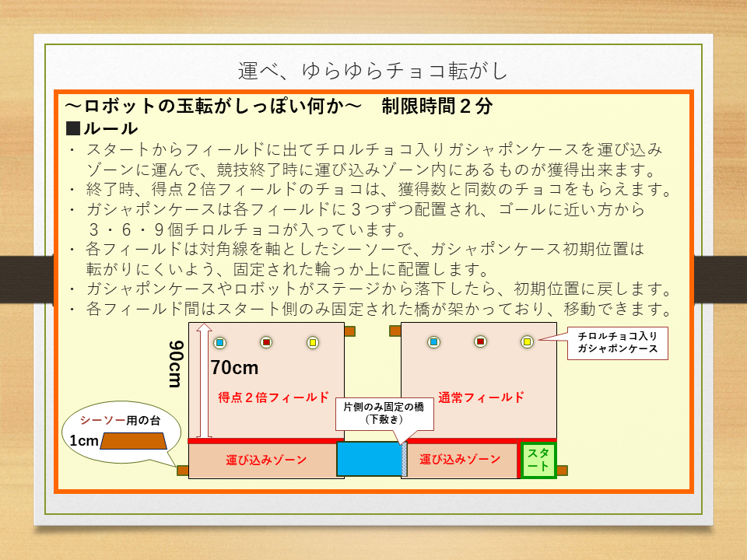Screen dimensions: 747x560
Task: Select the blue bridge rectangle
Action: (368, 460)
